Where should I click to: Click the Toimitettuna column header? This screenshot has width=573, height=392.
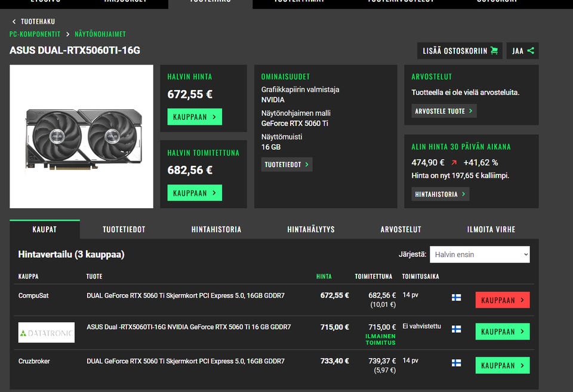pos(374,277)
